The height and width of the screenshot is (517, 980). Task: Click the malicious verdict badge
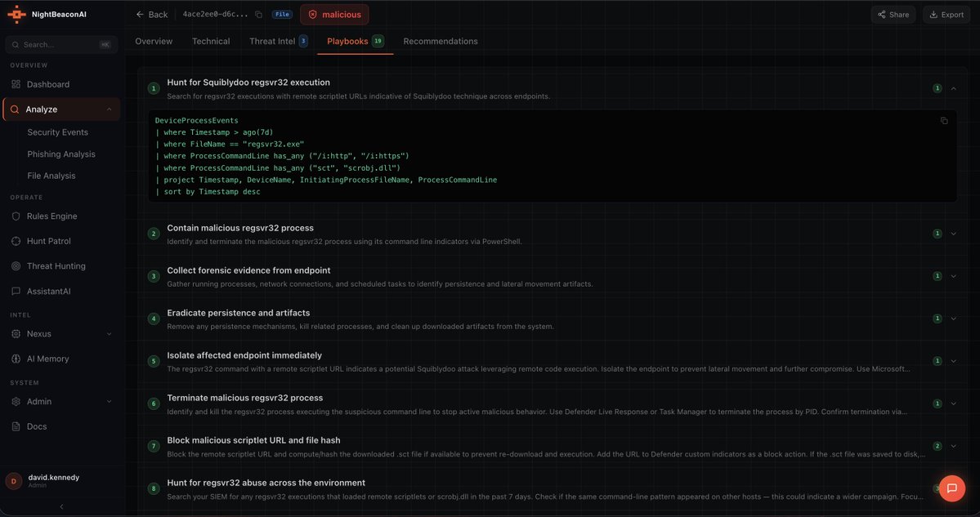point(334,15)
